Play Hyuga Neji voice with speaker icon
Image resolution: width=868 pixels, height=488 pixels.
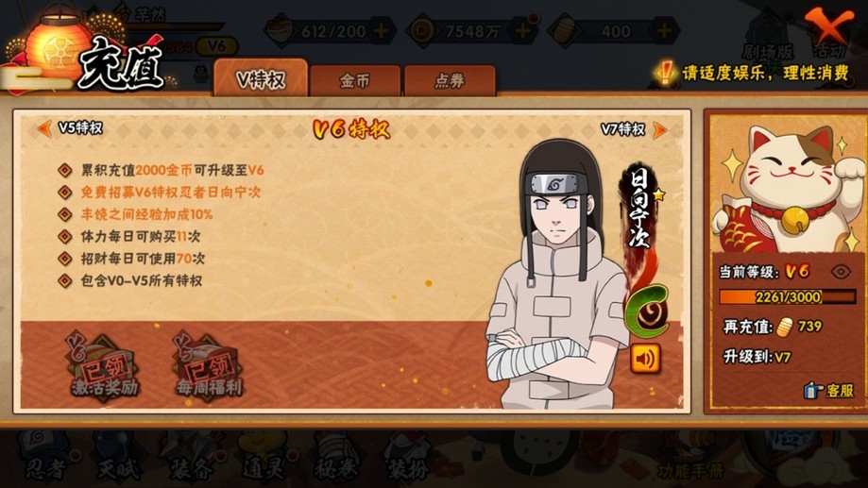tap(645, 359)
